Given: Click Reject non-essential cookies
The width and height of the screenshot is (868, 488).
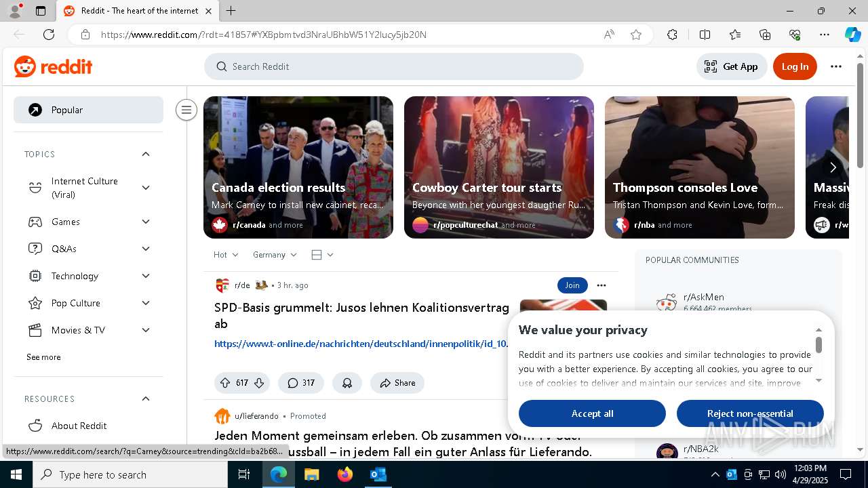Looking at the screenshot, I should click(750, 413).
